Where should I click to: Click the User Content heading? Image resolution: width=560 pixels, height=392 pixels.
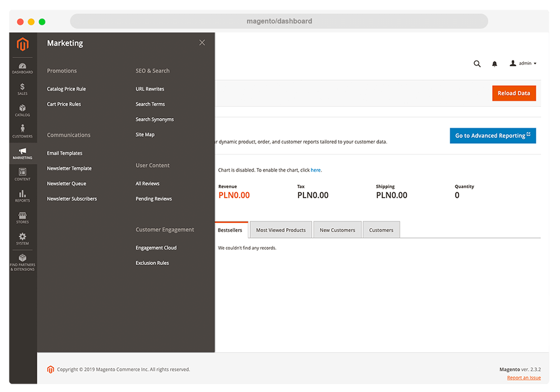tap(152, 165)
